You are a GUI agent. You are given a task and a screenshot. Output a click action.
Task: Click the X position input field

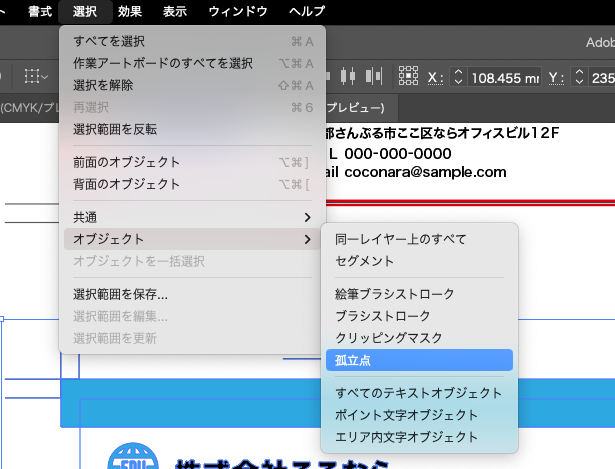pos(504,78)
